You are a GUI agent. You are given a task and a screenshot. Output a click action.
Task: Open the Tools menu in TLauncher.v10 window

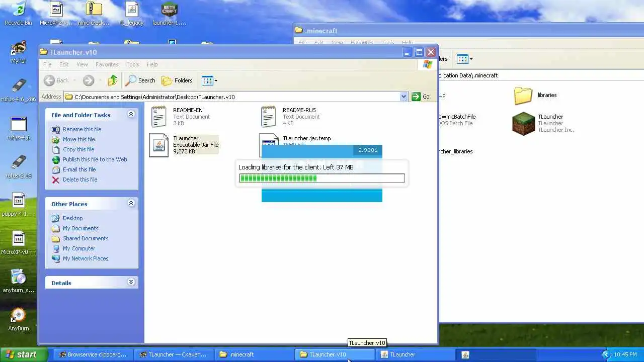[x=133, y=64]
